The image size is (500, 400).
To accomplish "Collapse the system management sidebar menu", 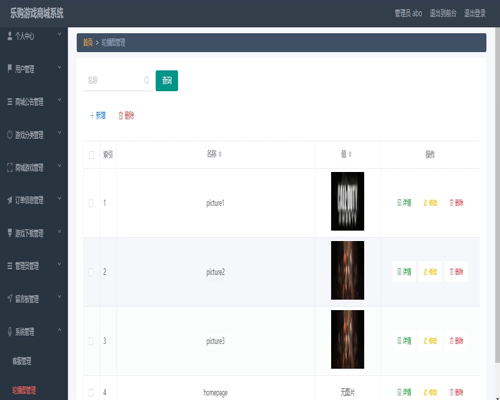I will (34, 332).
